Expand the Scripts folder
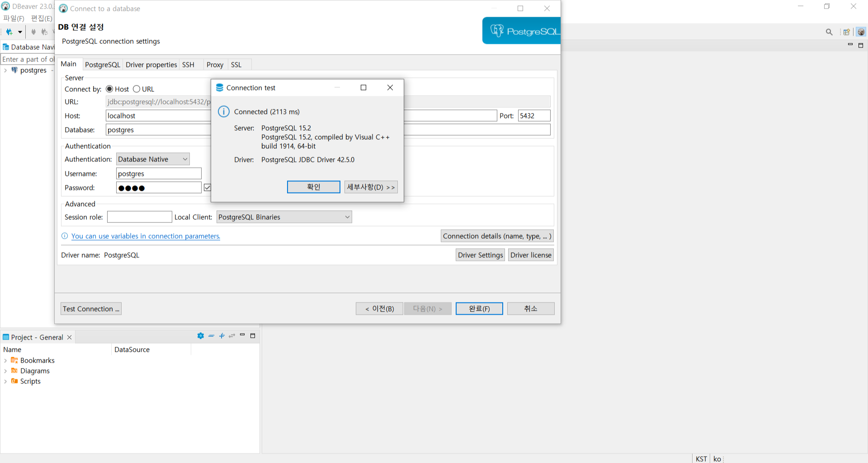Screen dimensions: 868x463 point(5,381)
